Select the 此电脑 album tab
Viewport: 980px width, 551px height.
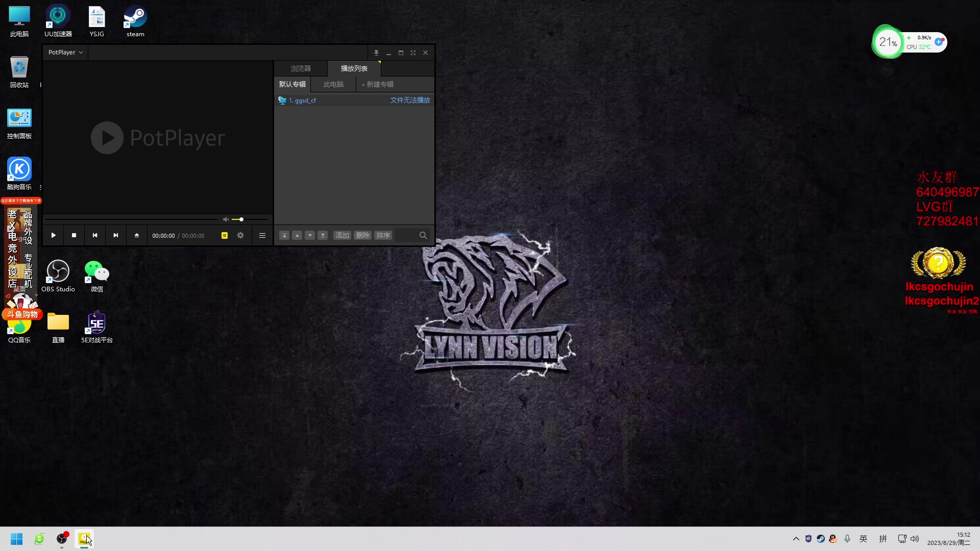click(x=333, y=84)
